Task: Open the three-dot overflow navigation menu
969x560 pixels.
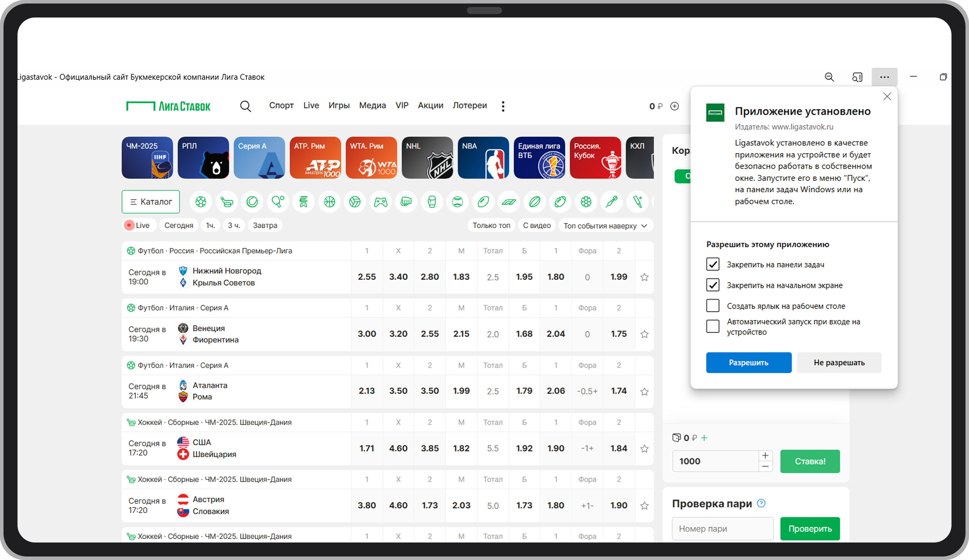Action: coord(503,106)
